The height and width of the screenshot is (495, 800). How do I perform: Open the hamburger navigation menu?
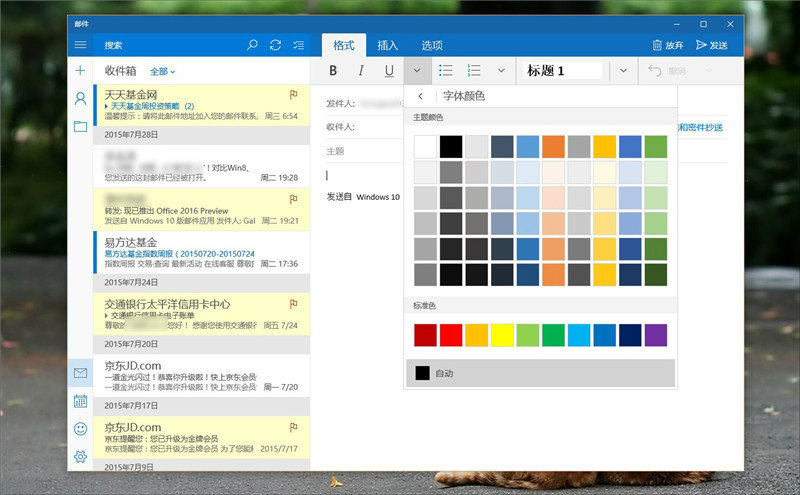80,45
